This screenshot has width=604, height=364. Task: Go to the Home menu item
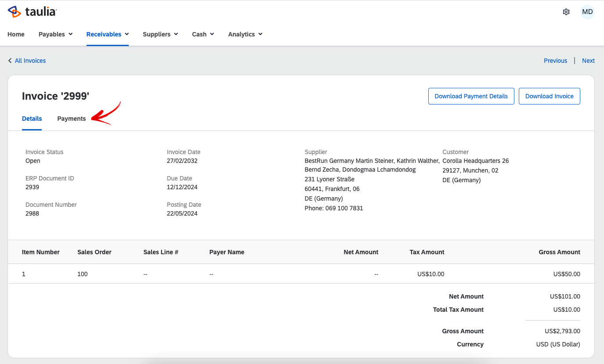click(16, 34)
